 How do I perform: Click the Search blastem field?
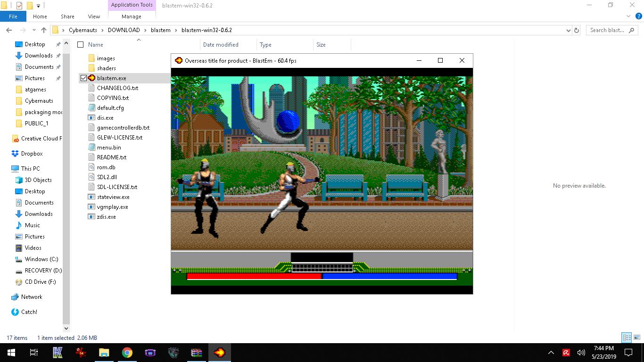[x=612, y=30]
